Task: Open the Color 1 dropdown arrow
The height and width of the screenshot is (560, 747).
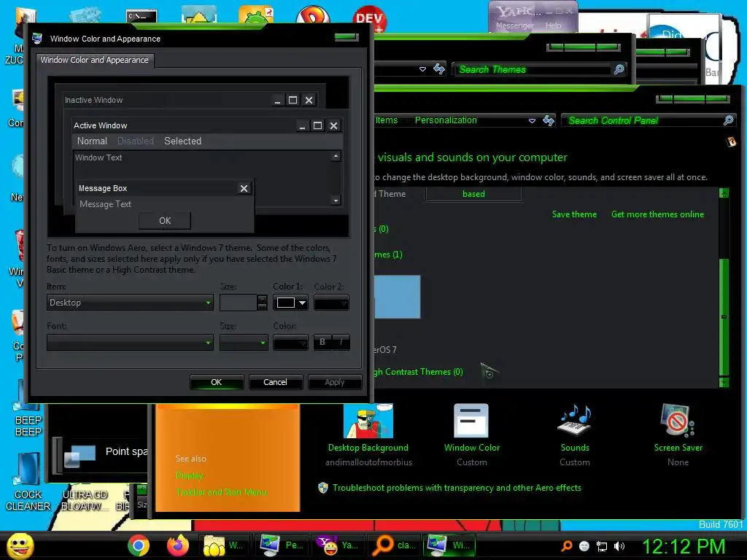Action: point(302,303)
